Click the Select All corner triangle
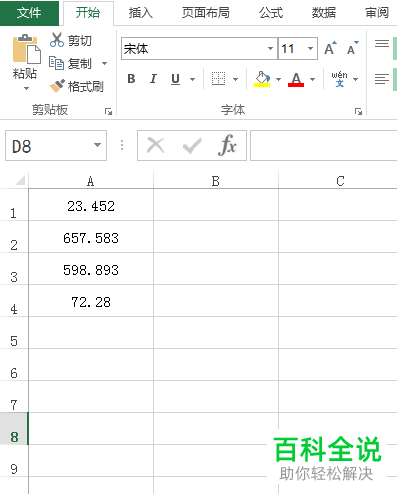Image resolution: width=397 pixels, height=494 pixels. (x=20, y=180)
